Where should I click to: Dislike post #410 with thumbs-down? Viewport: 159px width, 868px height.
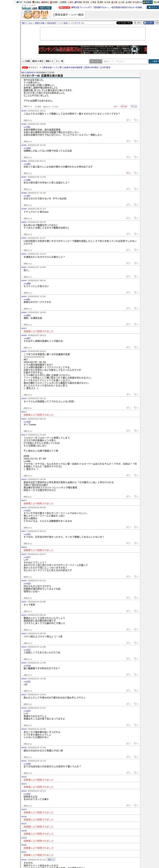(136, 408)
